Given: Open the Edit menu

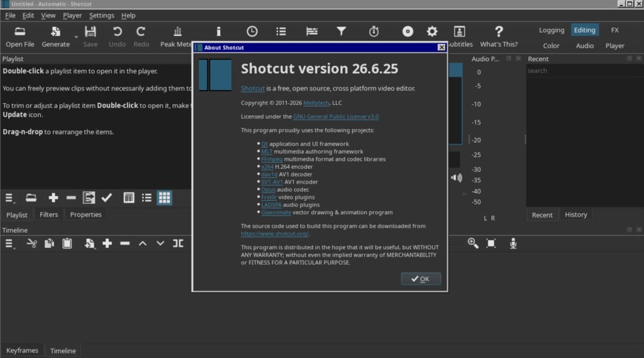Looking at the screenshot, I should (x=28, y=16).
